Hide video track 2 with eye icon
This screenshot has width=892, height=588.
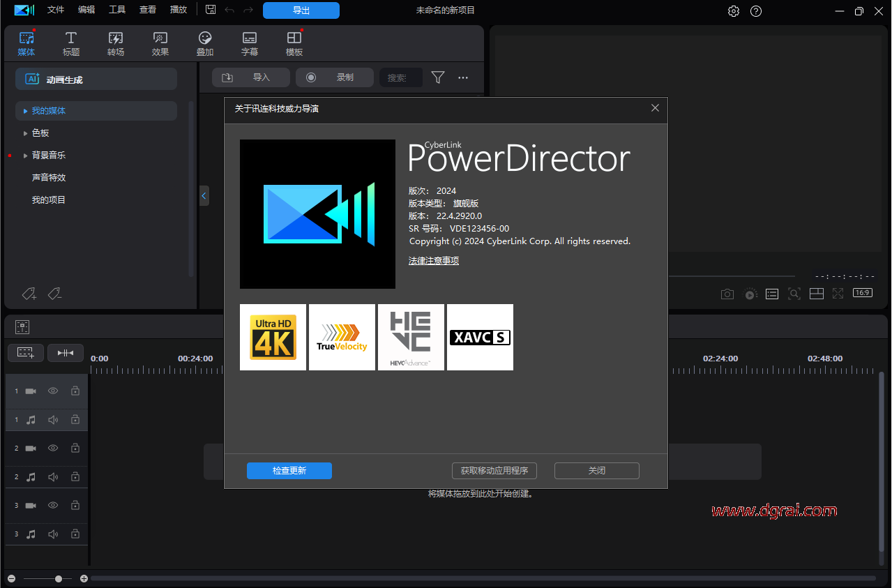(53, 448)
